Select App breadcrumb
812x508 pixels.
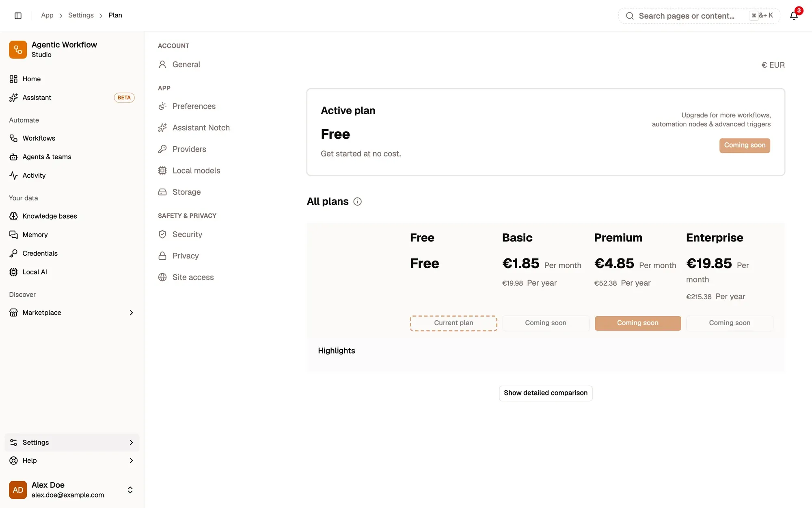tap(47, 15)
